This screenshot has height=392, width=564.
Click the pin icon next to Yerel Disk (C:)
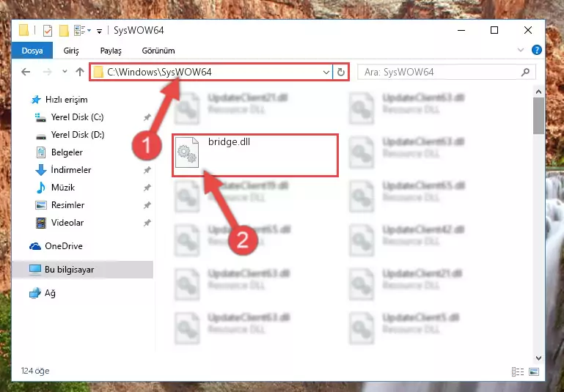pyautogui.click(x=147, y=117)
